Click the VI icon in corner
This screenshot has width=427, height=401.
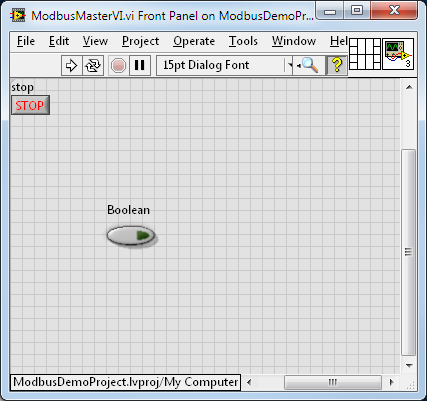click(398, 54)
